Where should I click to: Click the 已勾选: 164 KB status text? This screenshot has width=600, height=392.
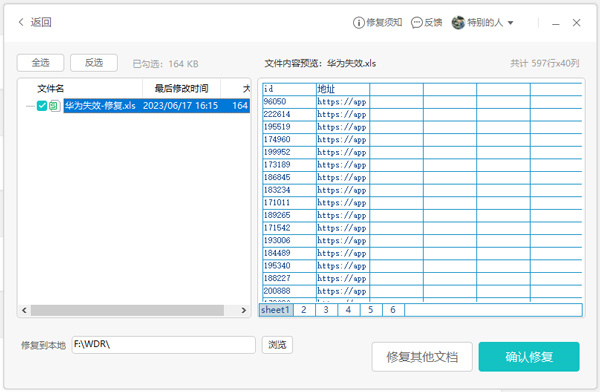tap(165, 64)
